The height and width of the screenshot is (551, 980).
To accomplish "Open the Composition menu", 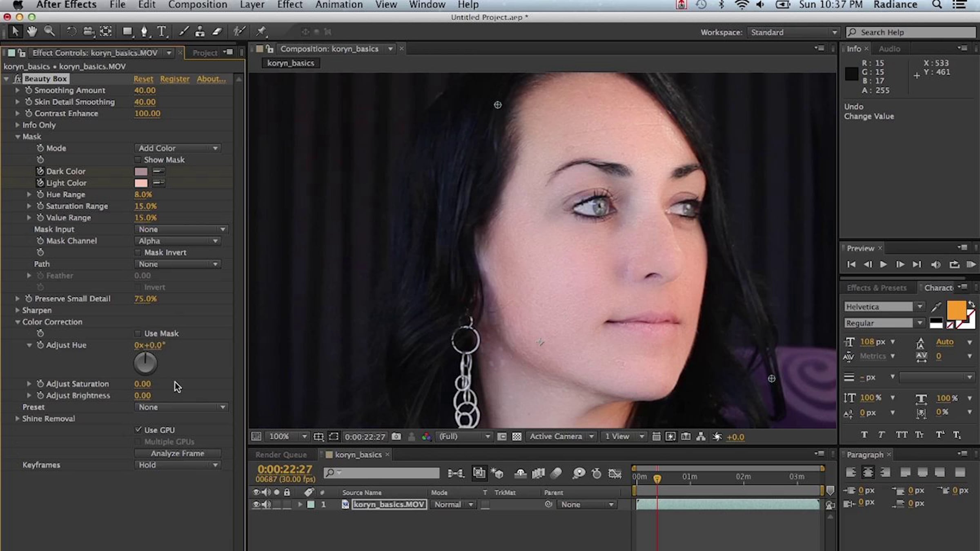I will point(198,5).
